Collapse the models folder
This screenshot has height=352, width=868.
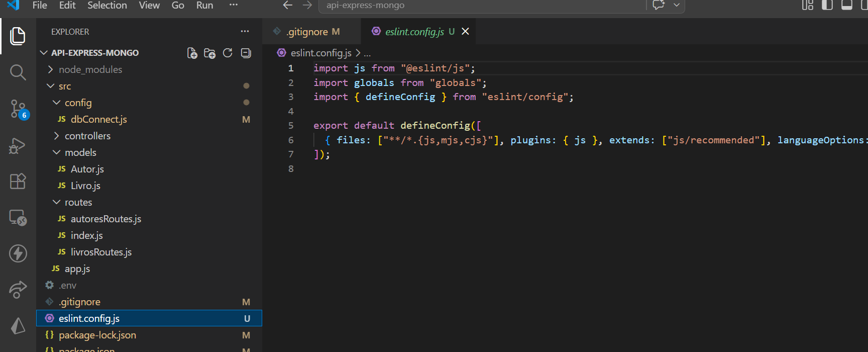coord(80,152)
